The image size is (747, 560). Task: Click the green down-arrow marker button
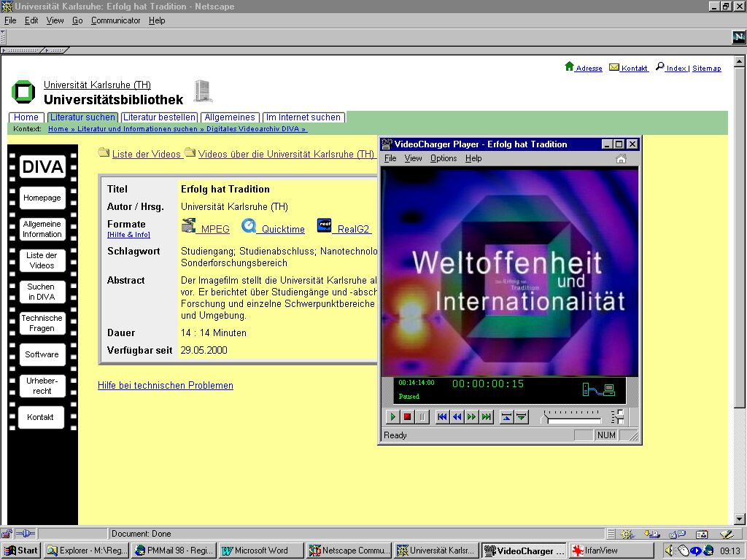pyautogui.click(x=522, y=417)
